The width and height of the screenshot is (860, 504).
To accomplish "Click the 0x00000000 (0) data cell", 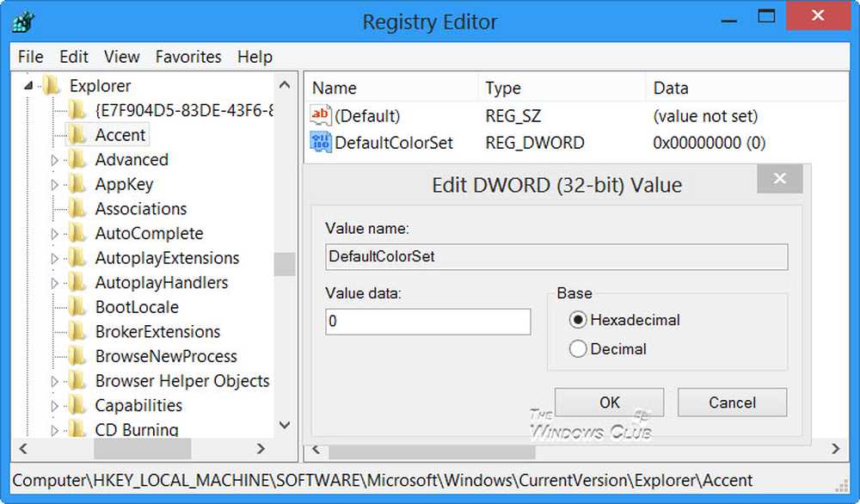I will 709,143.
